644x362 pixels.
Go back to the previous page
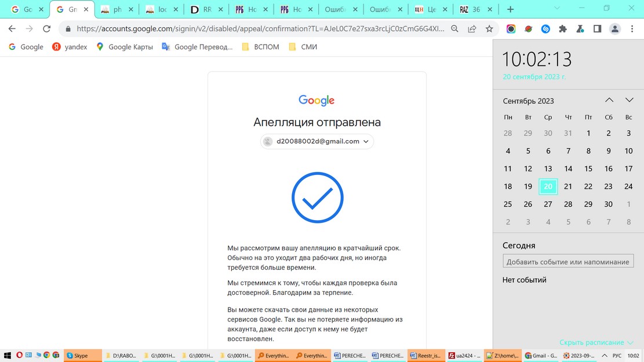pos(12,29)
